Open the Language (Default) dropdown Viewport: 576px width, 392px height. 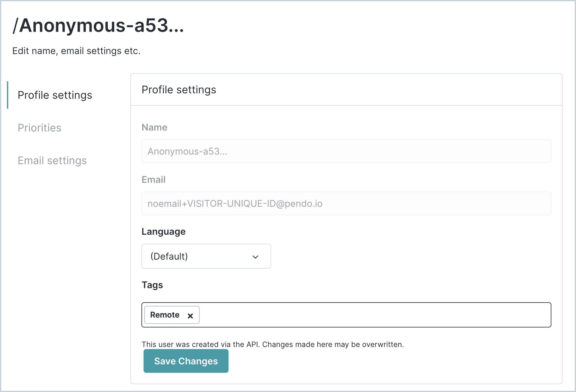coord(206,256)
